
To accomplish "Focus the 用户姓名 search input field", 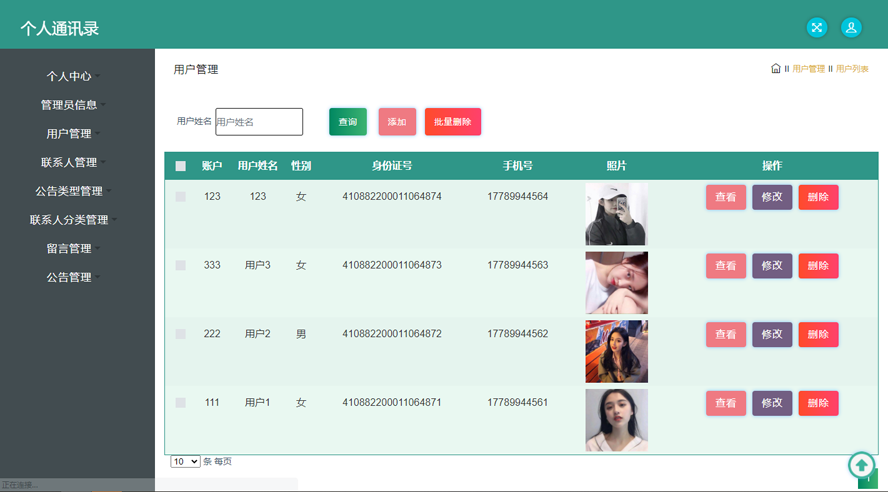I will point(259,122).
